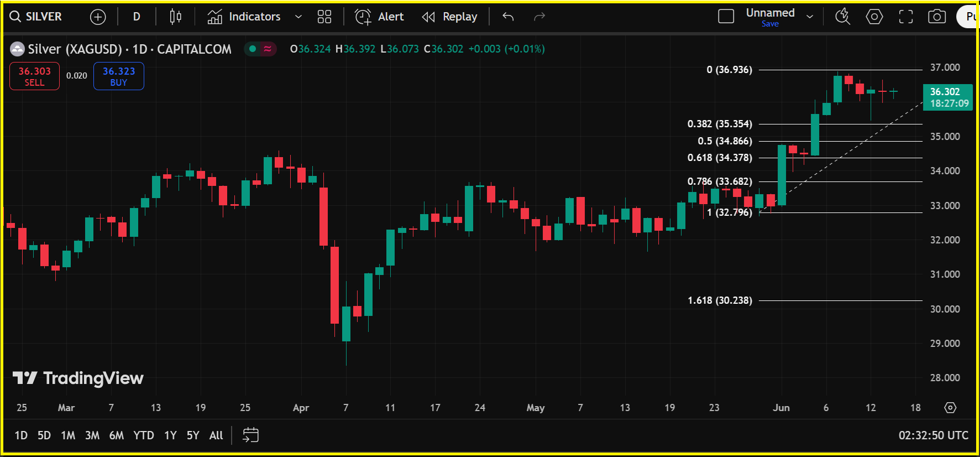Select the YTD time range
The width and height of the screenshot is (980, 457).
[143, 435]
